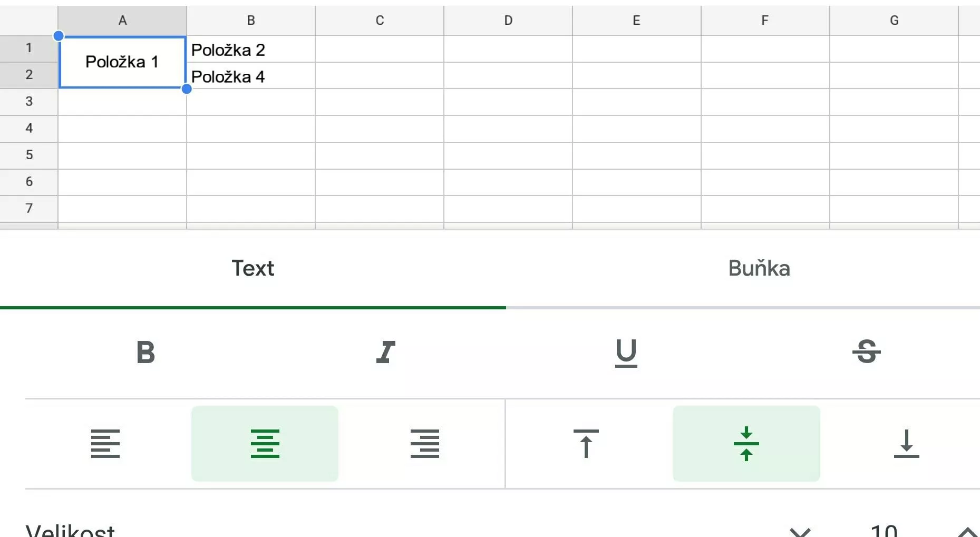Select column G header
This screenshot has height=537, width=980.
pyautogui.click(x=894, y=21)
